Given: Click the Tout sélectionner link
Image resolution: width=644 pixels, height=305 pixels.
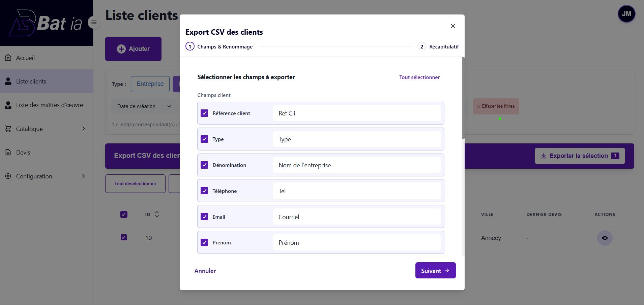Looking at the screenshot, I should 419,77.
